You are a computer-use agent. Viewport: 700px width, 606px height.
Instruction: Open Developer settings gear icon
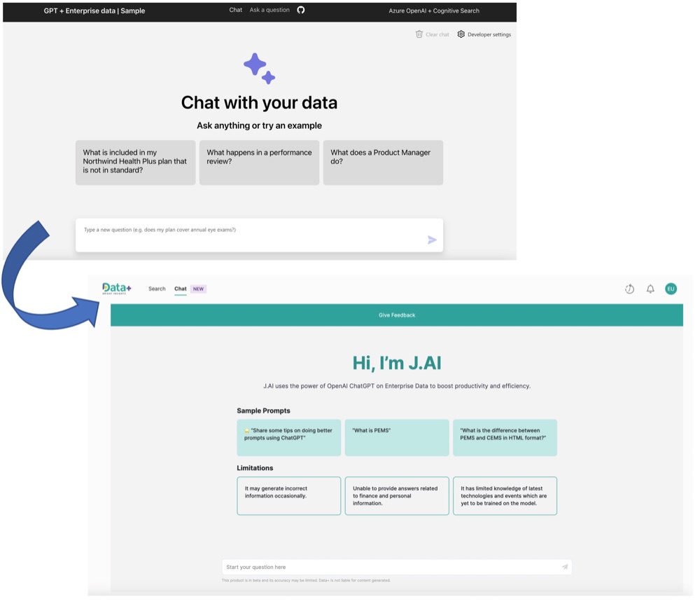461,34
